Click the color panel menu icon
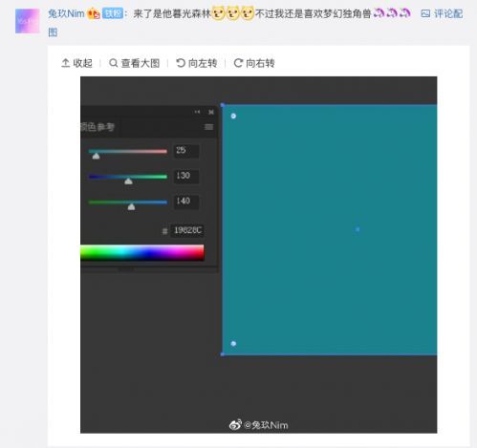The width and height of the screenshot is (477, 448). pyautogui.click(x=208, y=127)
